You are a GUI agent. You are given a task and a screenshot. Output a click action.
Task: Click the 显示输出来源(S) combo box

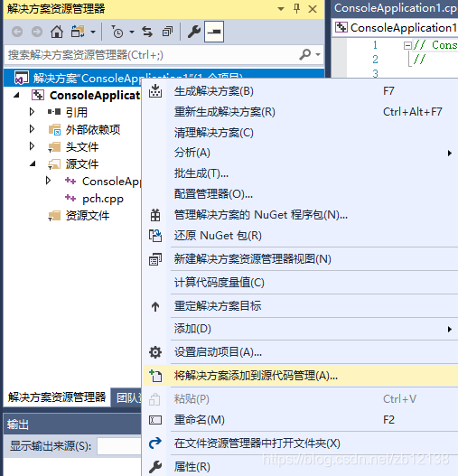click(119, 446)
